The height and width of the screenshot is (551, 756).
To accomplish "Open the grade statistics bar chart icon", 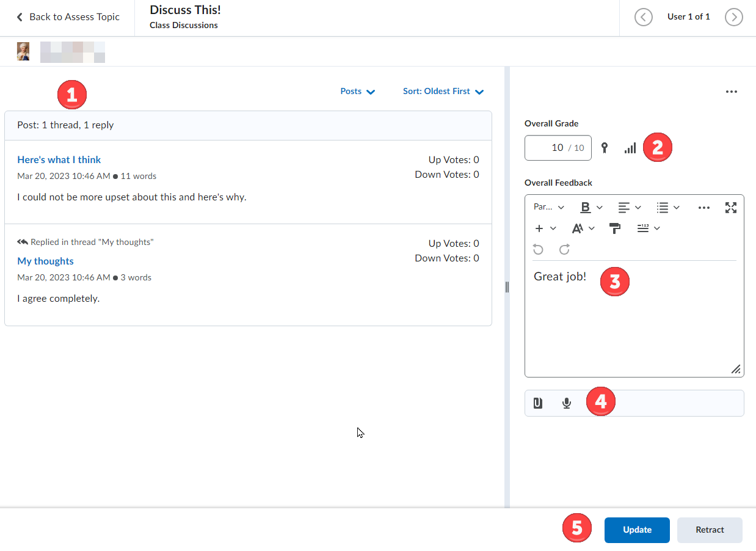I will click(630, 148).
